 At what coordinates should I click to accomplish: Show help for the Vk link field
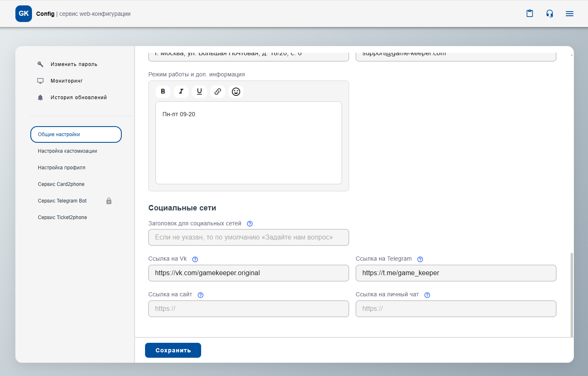point(195,259)
